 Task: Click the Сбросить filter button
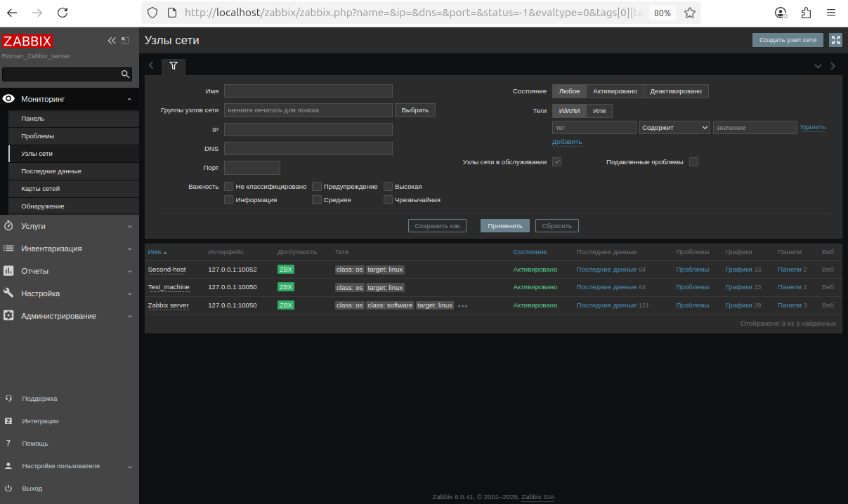557,226
